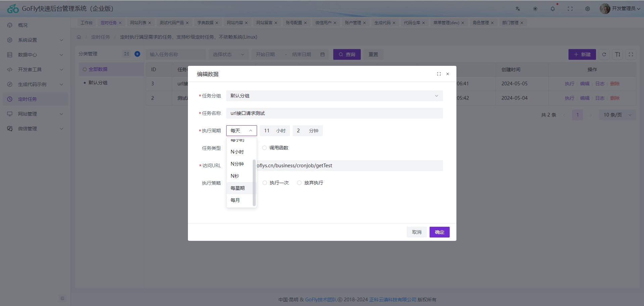644x306 pixels.
Task: Open the 执行周期 每天 dropdown
Action: pos(242,131)
